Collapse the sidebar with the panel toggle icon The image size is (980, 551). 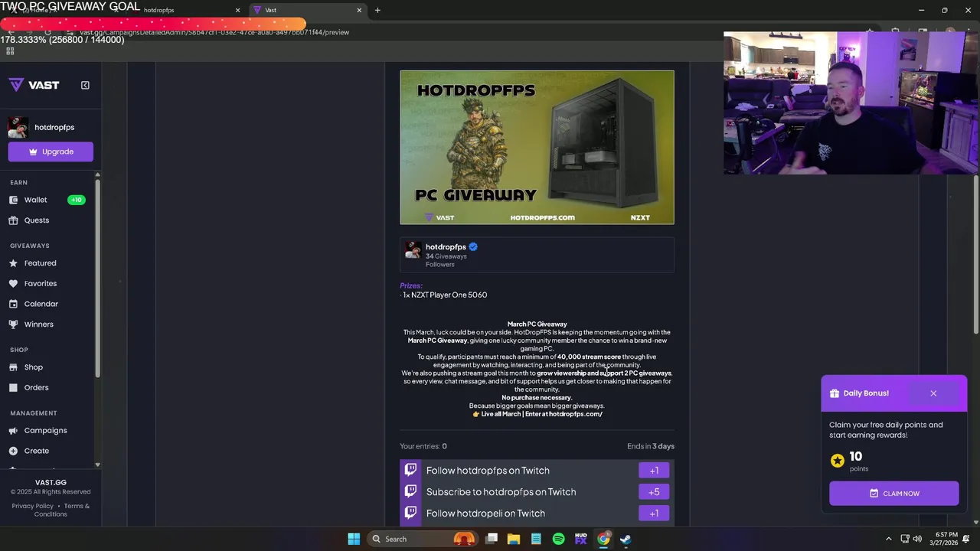[85, 85]
